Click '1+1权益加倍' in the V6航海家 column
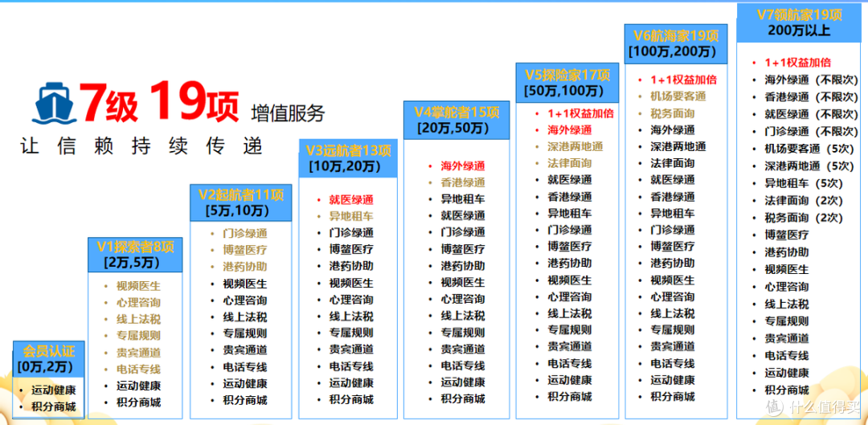The width and height of the screenshot is (868, 425). pyautogui.click(x=684, y=79)
